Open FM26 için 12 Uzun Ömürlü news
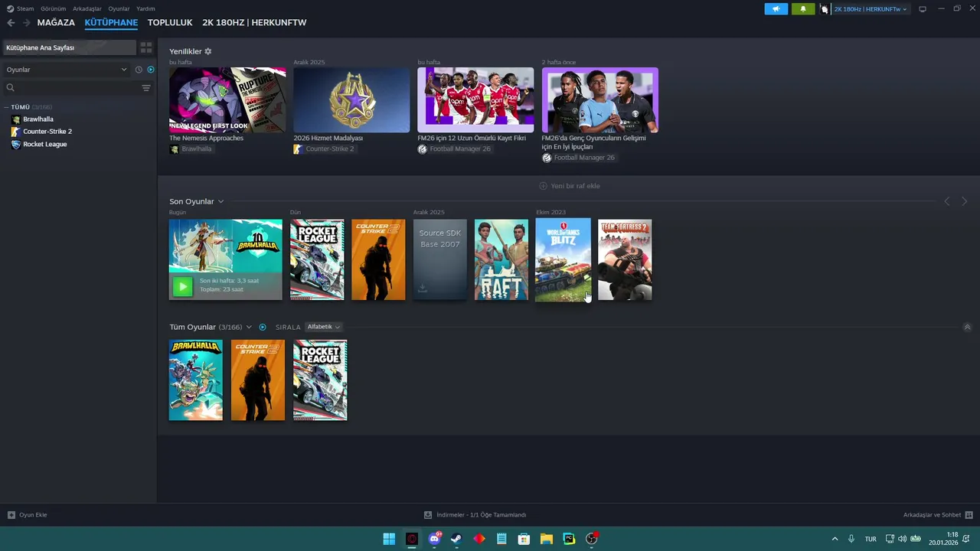The height and width of the screenshot is (551, 980). coord(475,100)
